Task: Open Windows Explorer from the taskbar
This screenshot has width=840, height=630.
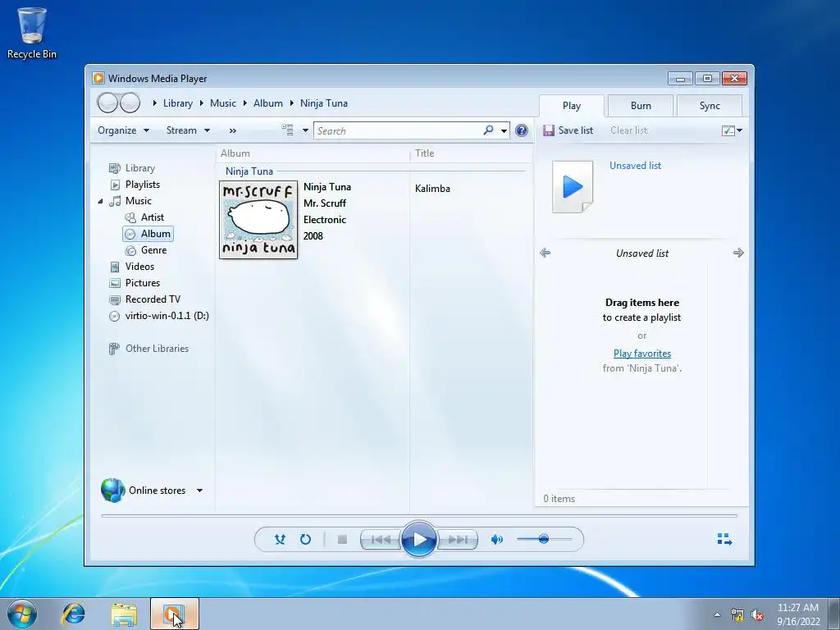Action: pyautogui.click(x=124, y=614)
